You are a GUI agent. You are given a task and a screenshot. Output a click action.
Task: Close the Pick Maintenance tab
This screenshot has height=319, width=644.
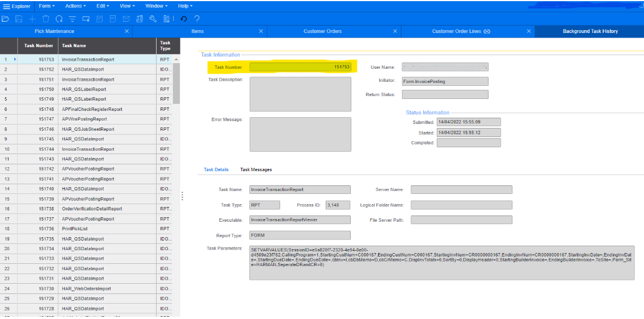tap(126, 31)
